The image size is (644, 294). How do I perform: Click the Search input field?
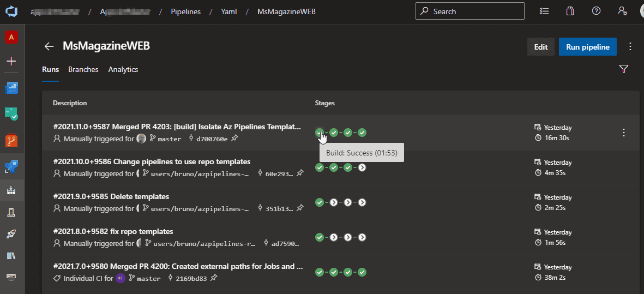[x=470, y=11]
